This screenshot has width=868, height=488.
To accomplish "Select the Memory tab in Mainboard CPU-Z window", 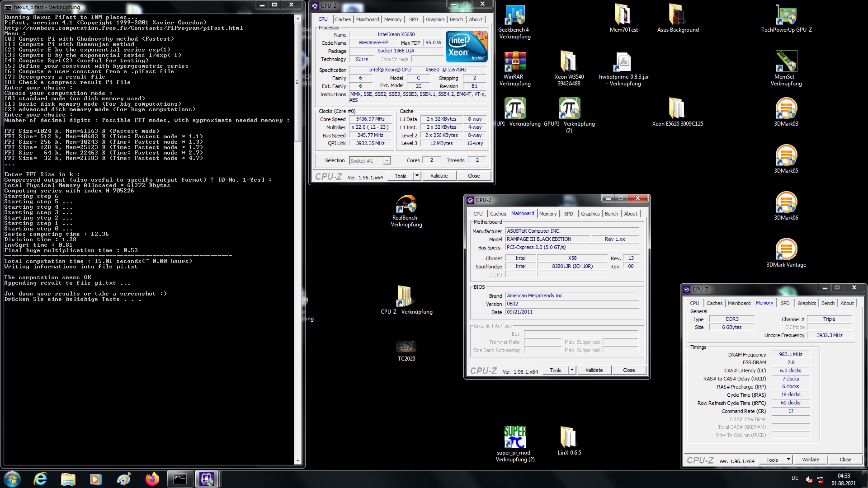I will coord(547,214).
